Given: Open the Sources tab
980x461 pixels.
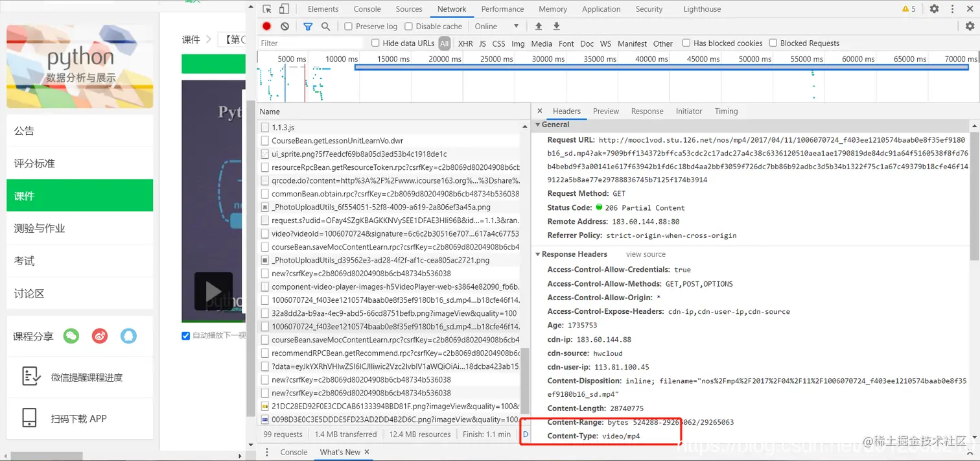Looking at the screenshot, I should (x=409, y=9).
